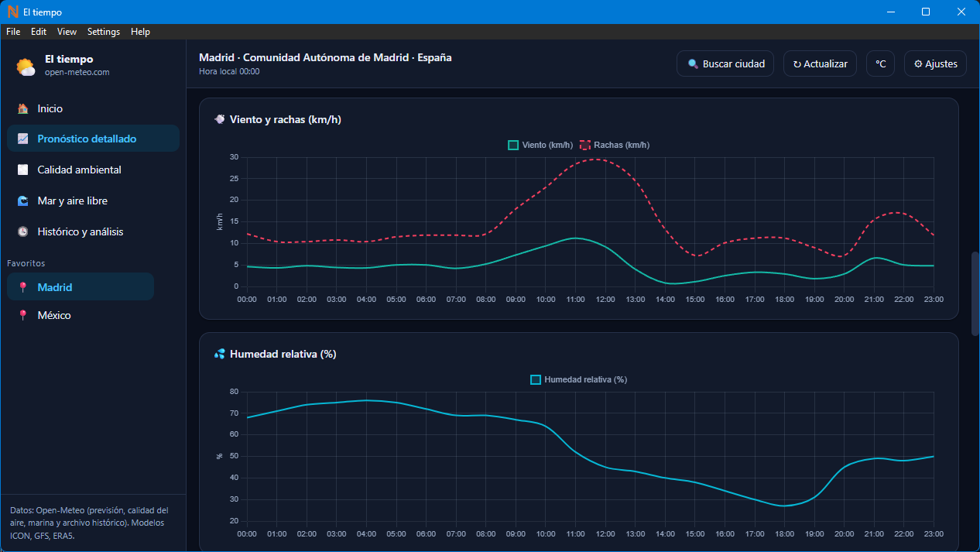Screen dimensions: 980x552
Task: Click the vertical scrollbar thumb
Action: pyautogui.click(x=975, y=293)
